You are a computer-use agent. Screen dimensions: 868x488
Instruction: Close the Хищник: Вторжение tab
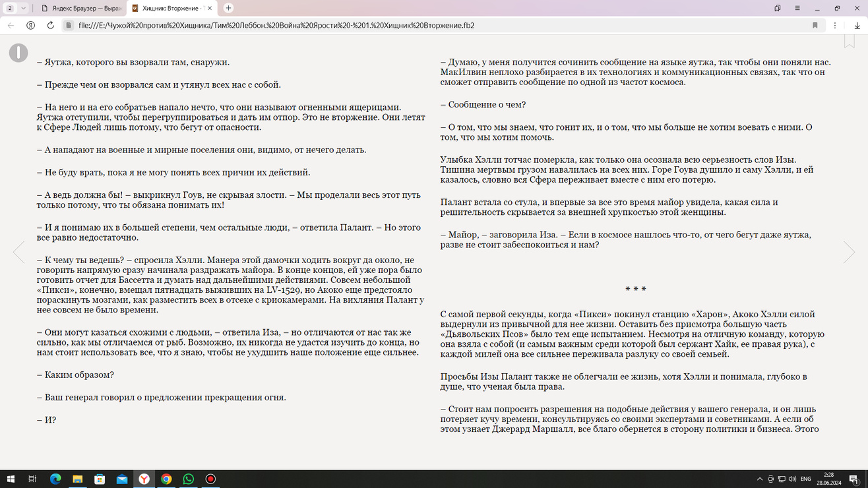(x=210, y=8)
